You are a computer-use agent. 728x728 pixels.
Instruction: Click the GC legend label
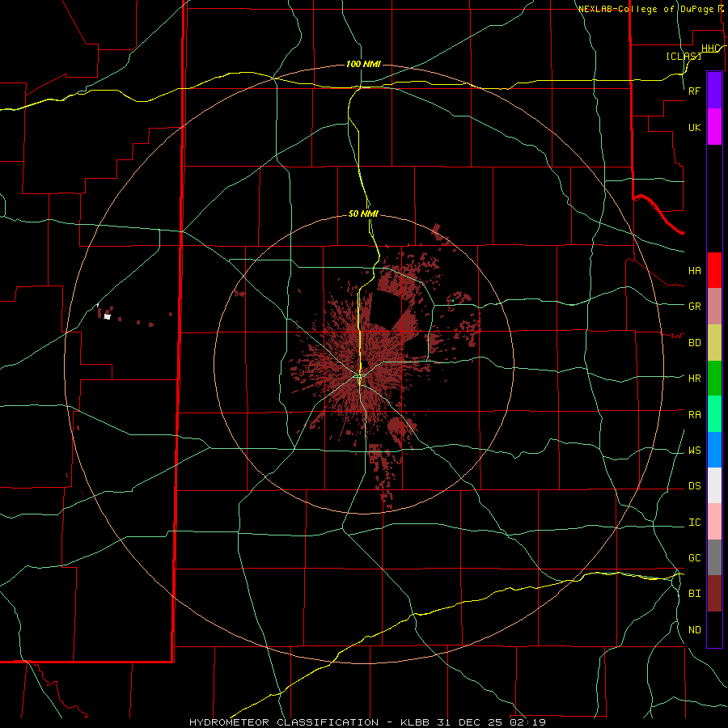pyautogui.click(x=694, y=557)
